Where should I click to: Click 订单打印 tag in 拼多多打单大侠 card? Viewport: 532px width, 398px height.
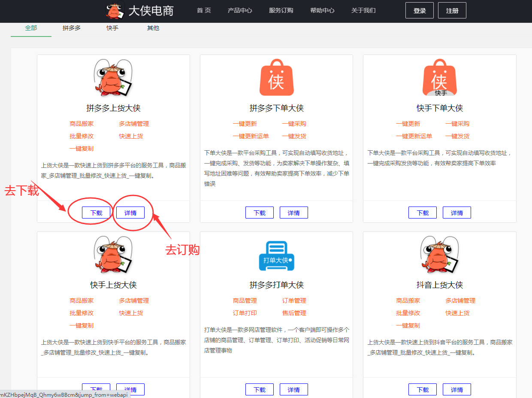245,313
